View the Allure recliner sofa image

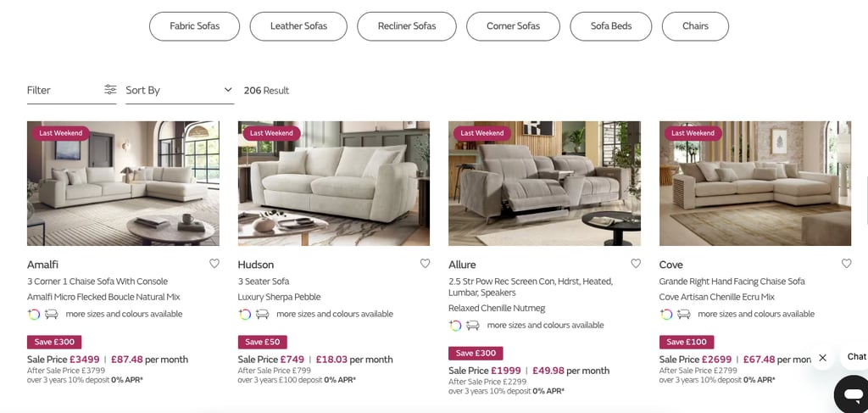pos(544,183)
